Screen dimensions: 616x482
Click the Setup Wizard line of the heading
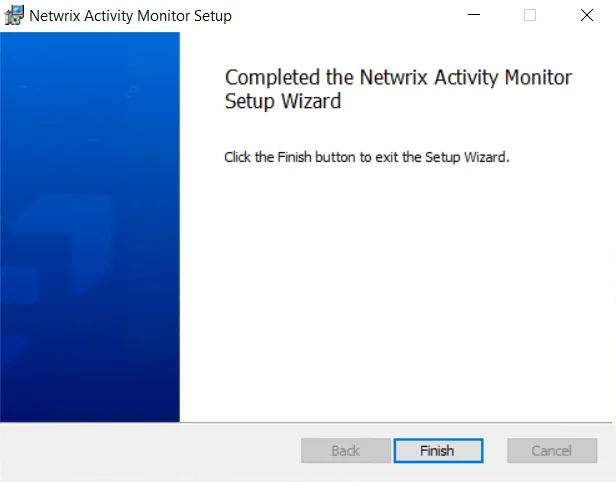coord(283,101)
